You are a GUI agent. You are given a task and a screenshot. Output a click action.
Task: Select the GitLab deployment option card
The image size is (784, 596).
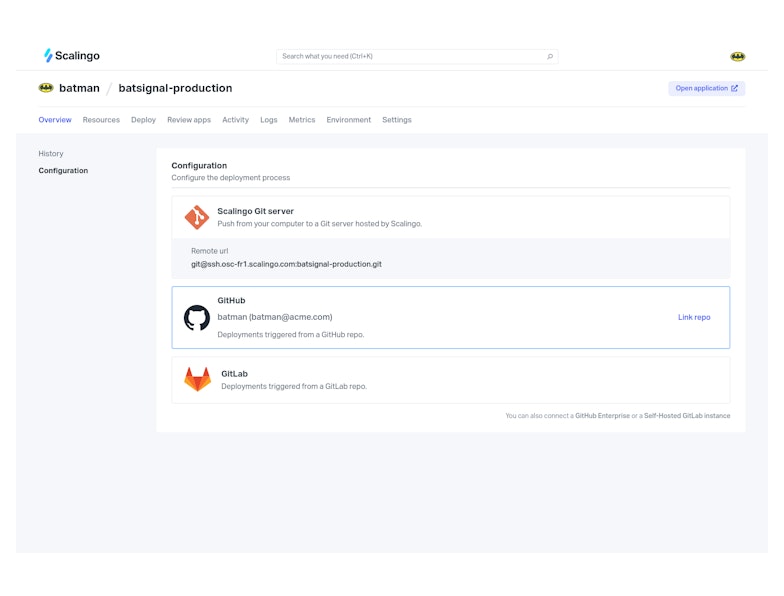(x=450, y=380)
